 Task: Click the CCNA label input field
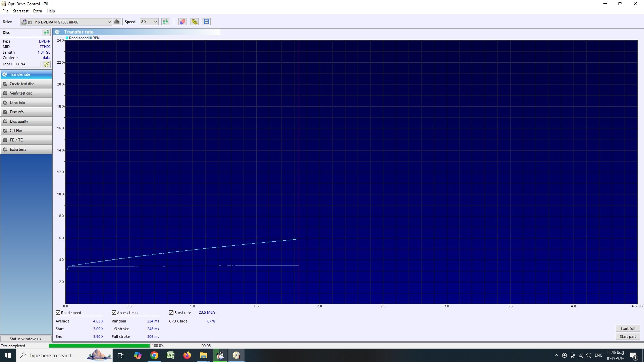pyautogui.click(x=27, y=64)
